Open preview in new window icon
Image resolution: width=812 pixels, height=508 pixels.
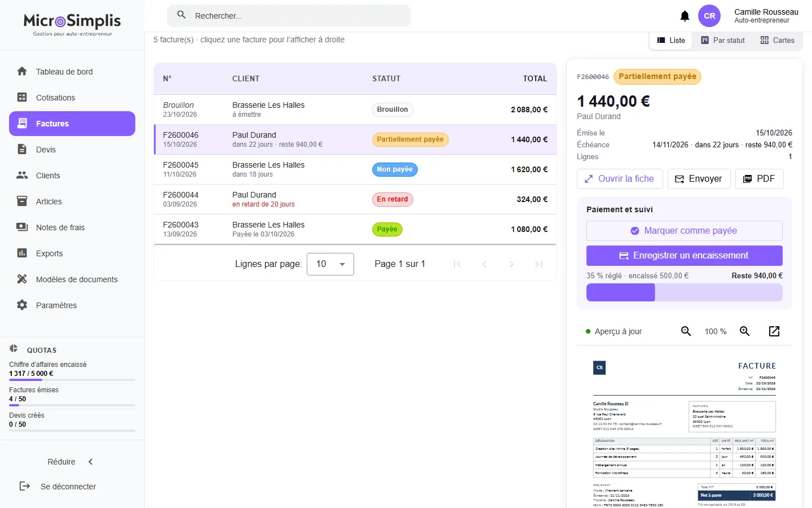coord(774,331)
